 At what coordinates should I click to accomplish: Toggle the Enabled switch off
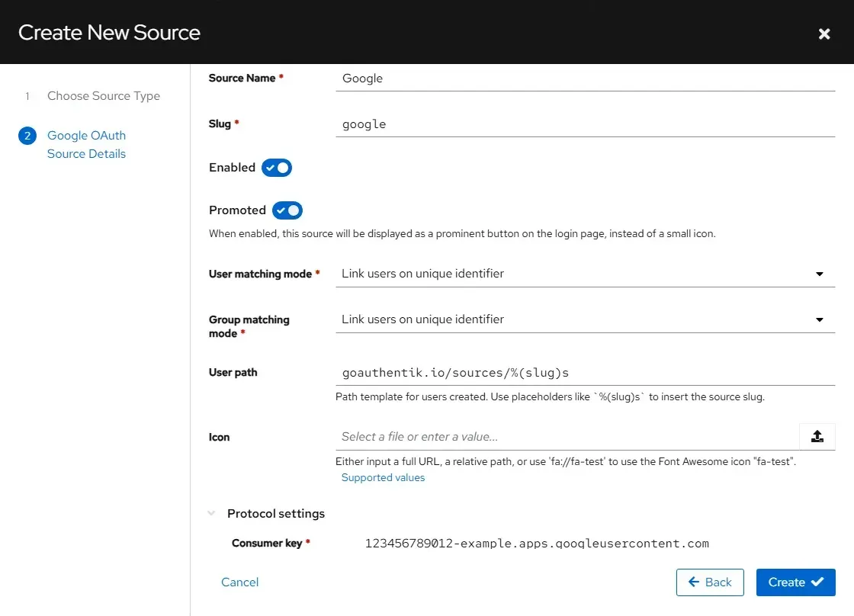(277, 168)
